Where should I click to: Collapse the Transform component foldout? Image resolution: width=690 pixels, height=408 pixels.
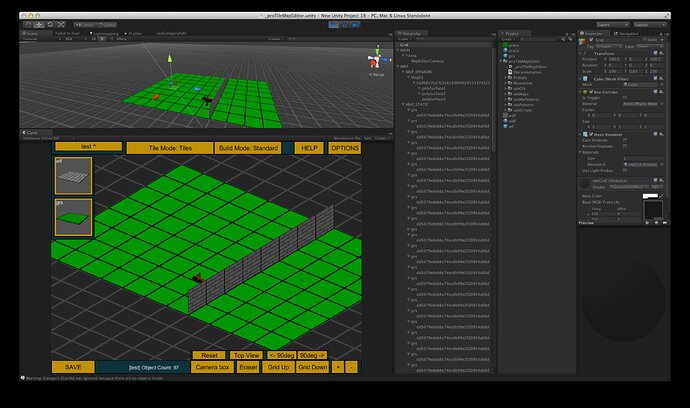pyautogui.click(x=580, y=53)
